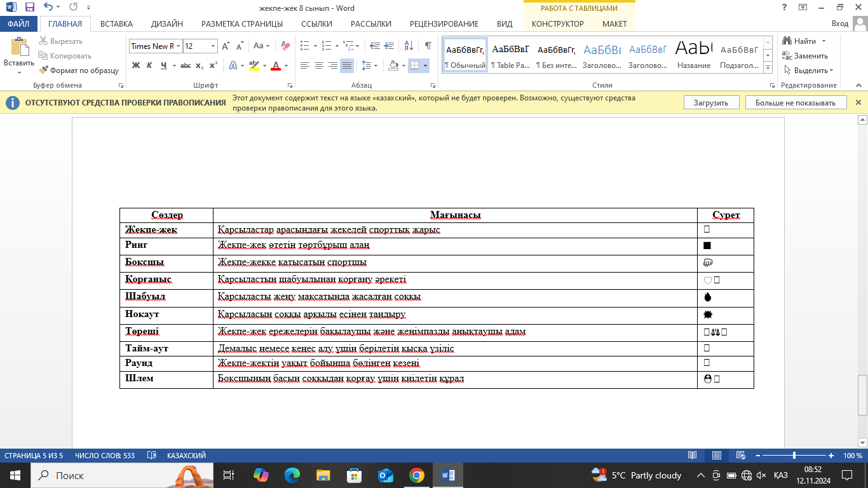Expand the styles gallery with the More arrow
The width and height of the screenshot is (868, 488).
coord(768,67)
